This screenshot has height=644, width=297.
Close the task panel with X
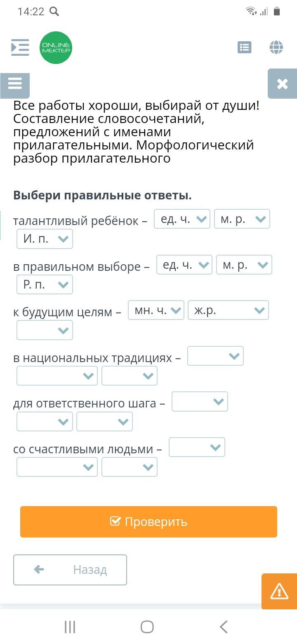click(x=282, y=84)
